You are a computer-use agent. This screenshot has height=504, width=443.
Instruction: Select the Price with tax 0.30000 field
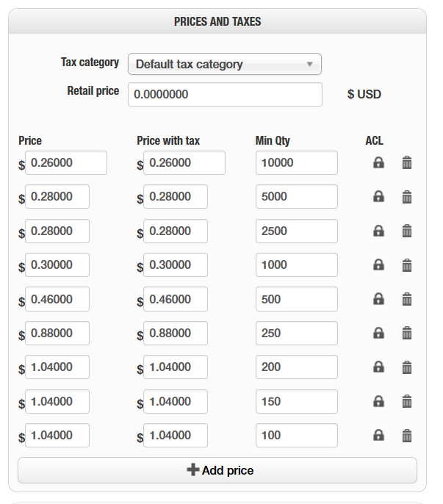click(x=176, y=264)
